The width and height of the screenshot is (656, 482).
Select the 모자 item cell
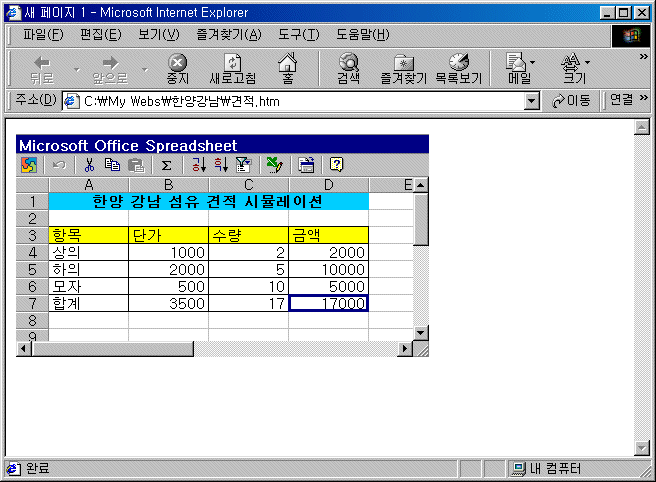tap(88, 287)
